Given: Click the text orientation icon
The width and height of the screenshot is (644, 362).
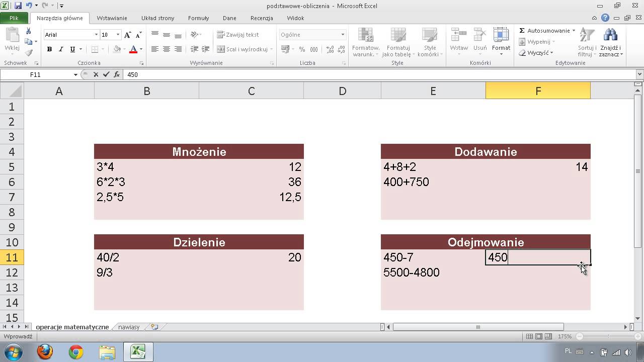Looking at the screenshot, I should (x=195, y=35).
